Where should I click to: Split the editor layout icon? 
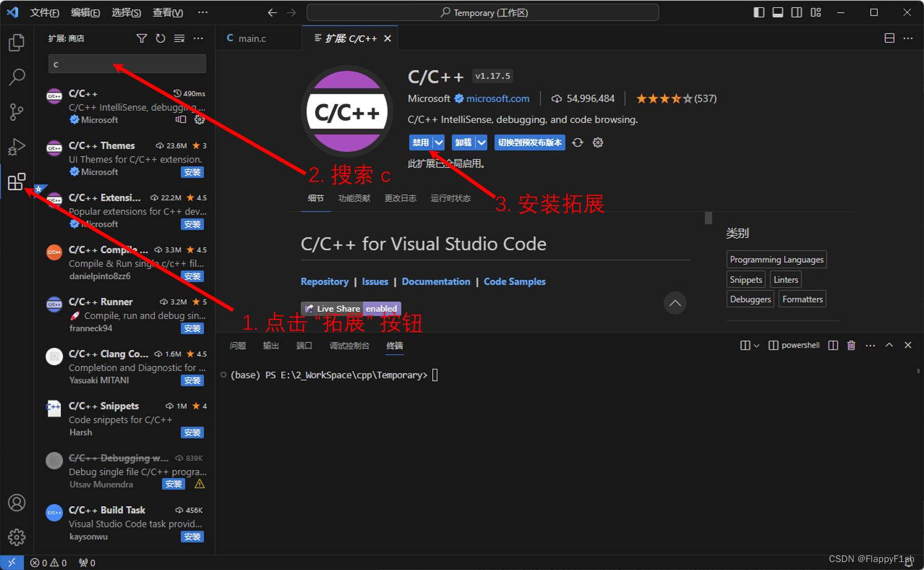(x=889, y=38)
